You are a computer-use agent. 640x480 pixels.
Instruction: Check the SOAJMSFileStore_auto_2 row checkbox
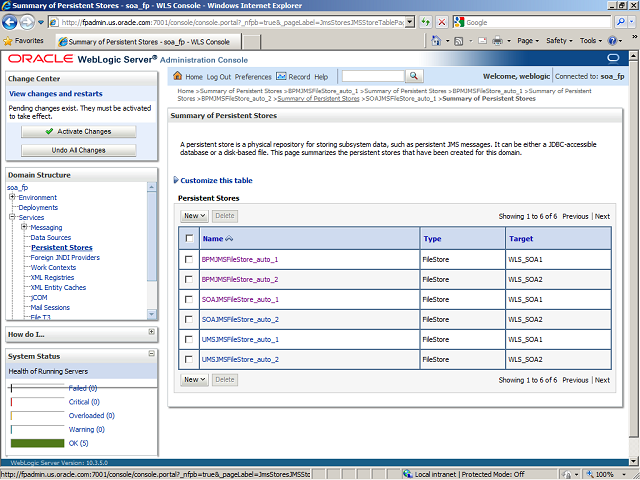(189, 319)
